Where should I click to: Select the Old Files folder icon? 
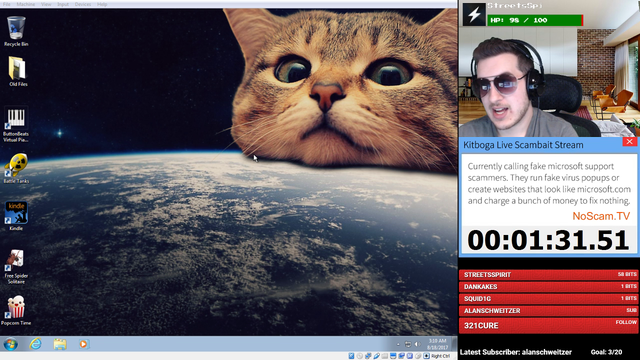pyautogui.click(x=18, y=71)
